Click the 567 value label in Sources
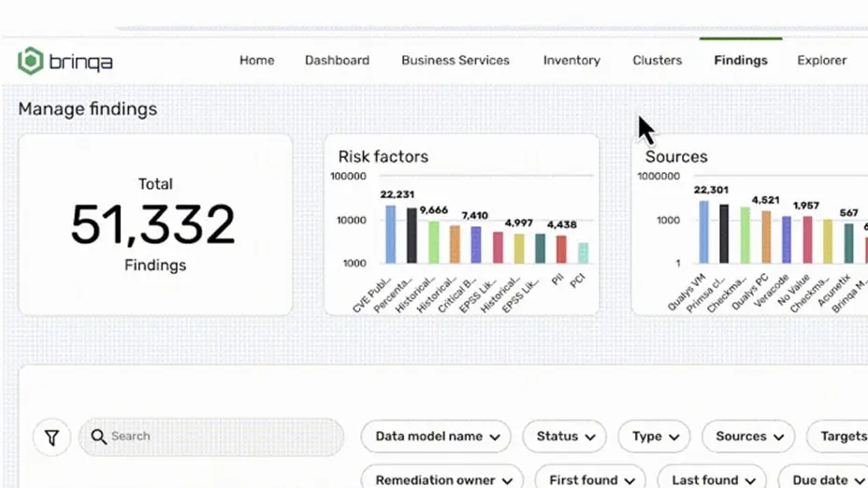The height and width of the screenshot is (488, 868). (848, 213)
